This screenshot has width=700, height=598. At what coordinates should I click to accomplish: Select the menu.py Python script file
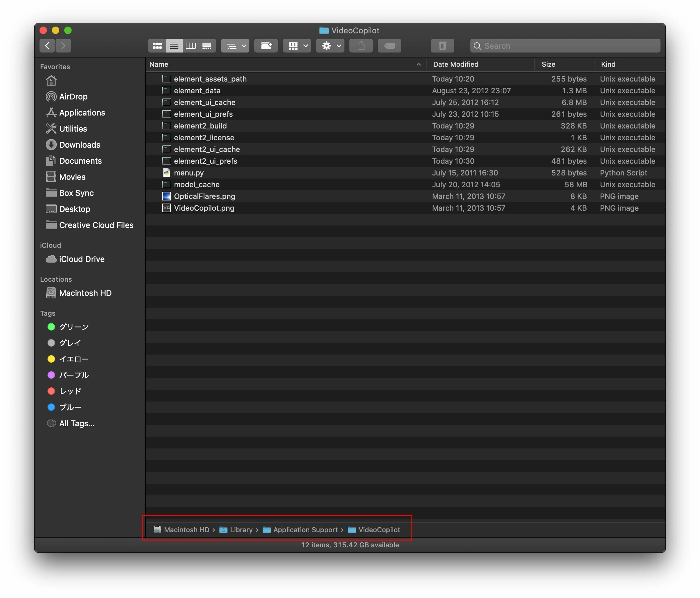point(189,173)
